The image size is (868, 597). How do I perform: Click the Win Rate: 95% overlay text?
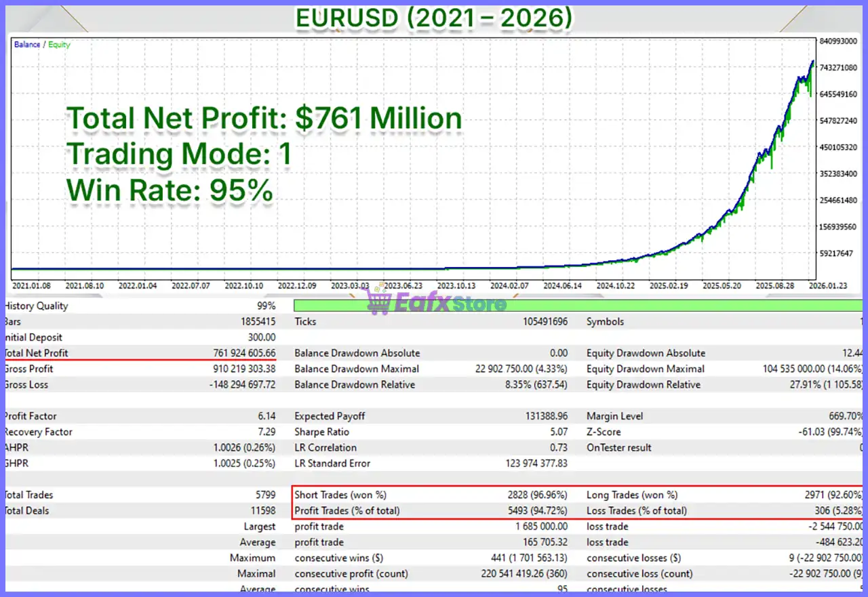pos(170,190)
